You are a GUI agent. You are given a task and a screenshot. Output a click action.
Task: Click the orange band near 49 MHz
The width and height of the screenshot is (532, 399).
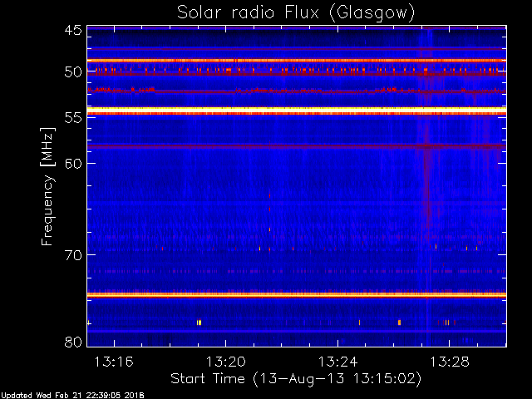click(297, 61)
